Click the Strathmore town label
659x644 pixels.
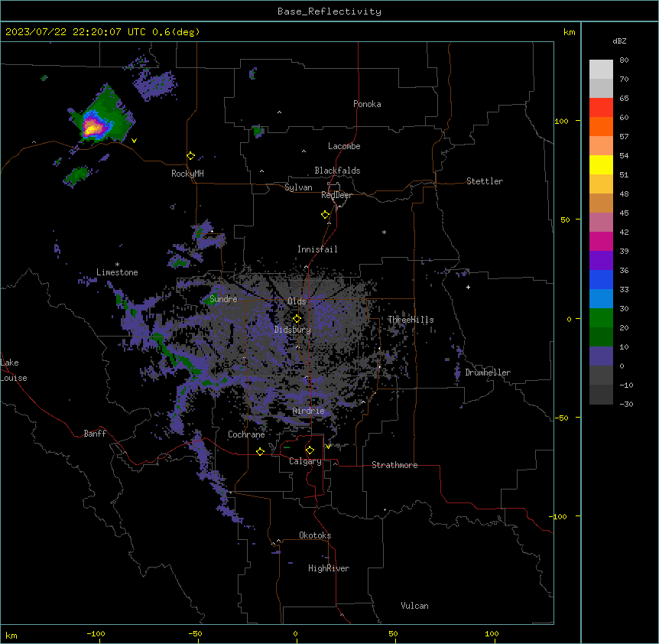[x=394, y=465]
